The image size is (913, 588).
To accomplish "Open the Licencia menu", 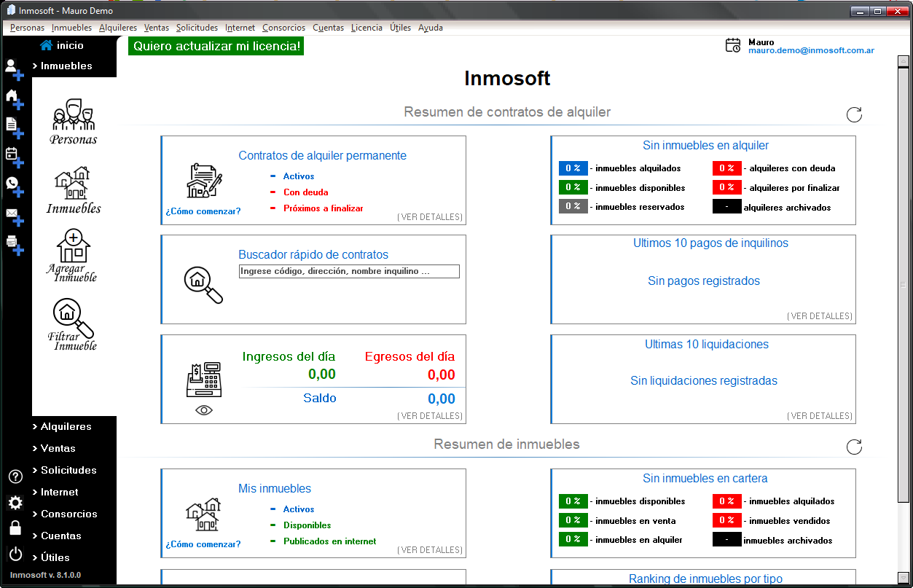I will [x=366, y=28].
